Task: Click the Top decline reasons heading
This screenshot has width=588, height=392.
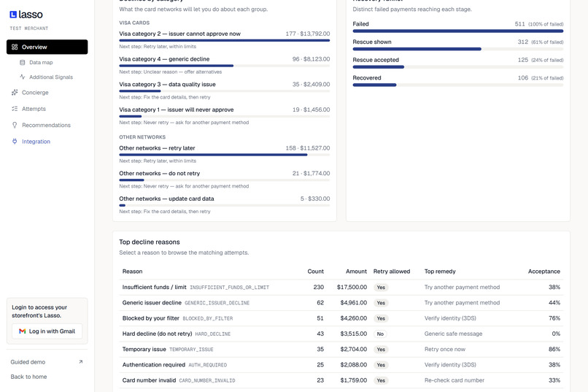Action: (x=150, y=242)
